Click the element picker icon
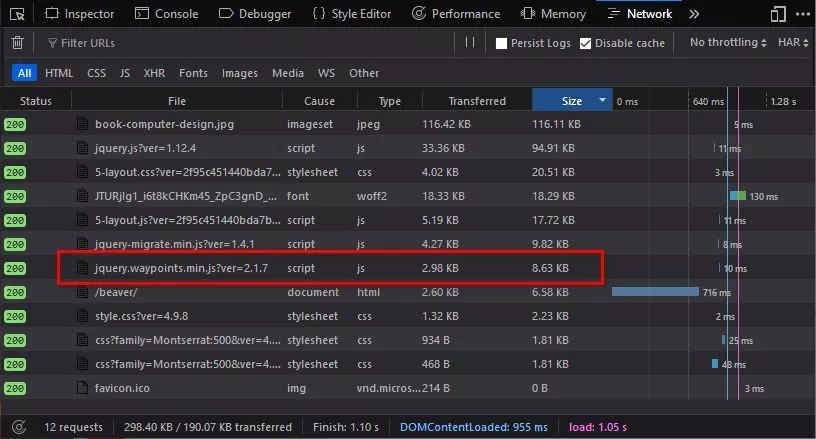 (18, 14)
